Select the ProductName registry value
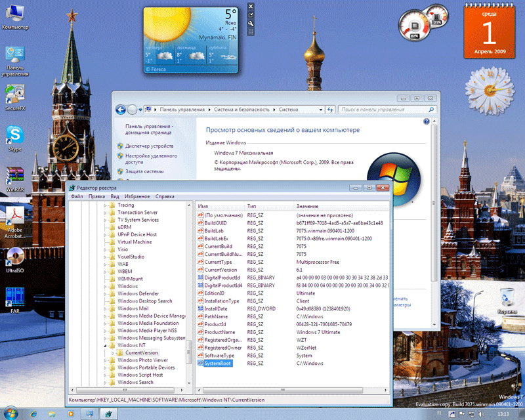The image size is (525, 420). pyautogui.click(x=220, y=332)
